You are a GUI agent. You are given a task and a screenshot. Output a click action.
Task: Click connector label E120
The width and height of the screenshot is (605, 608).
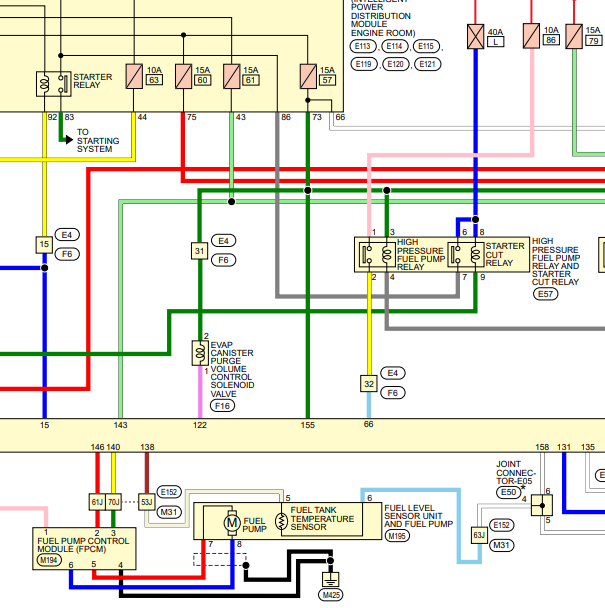[x=396, y=64]
